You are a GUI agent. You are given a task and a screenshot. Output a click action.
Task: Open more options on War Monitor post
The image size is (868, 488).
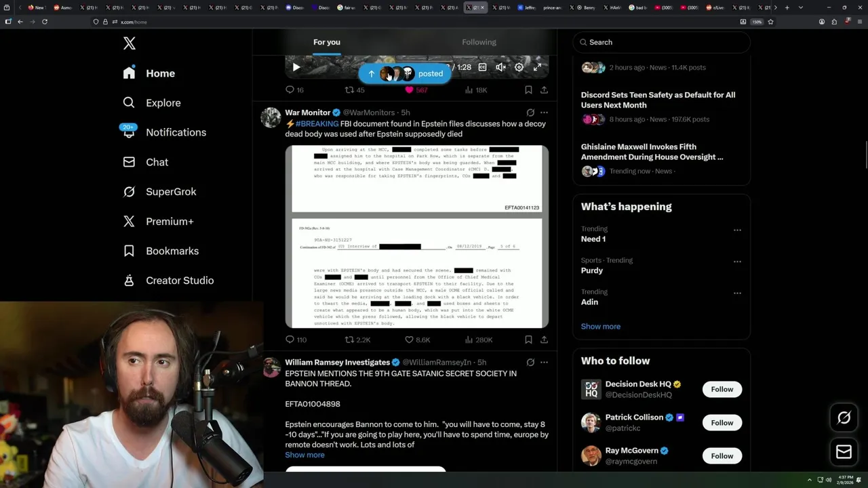544,113
